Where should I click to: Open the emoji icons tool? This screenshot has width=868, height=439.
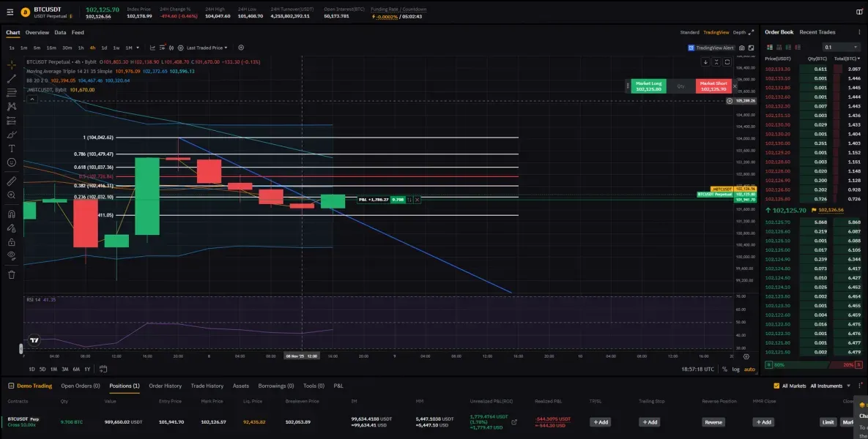coord(12,162)
